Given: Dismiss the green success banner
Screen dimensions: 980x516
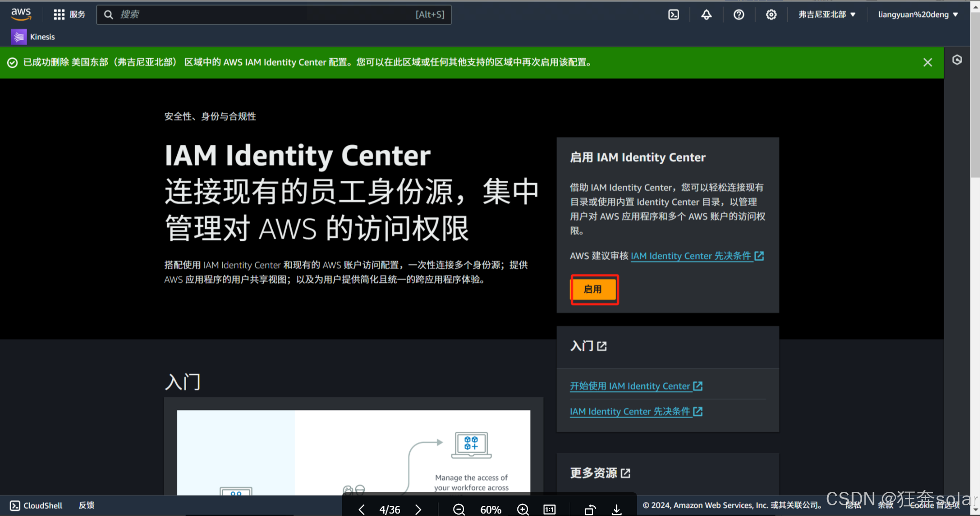Looking at the screenshot, I should pyautogui.click(x=927, y=63).
